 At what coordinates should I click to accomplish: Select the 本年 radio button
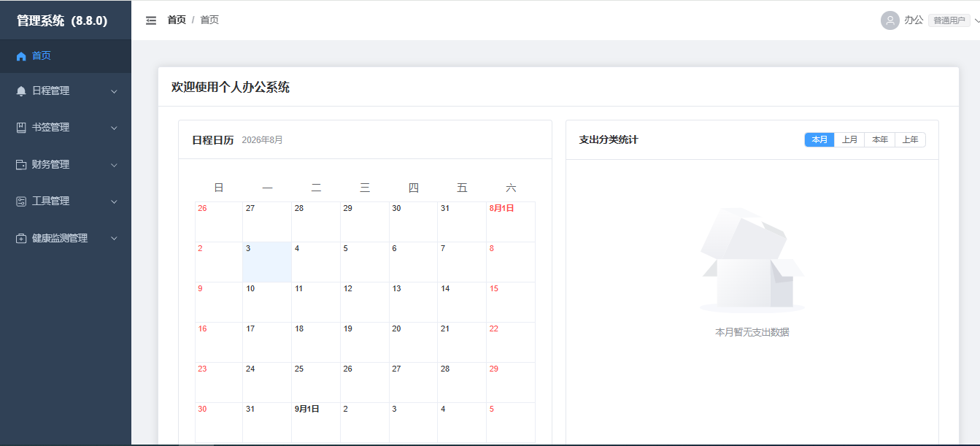tap(880, 139)
